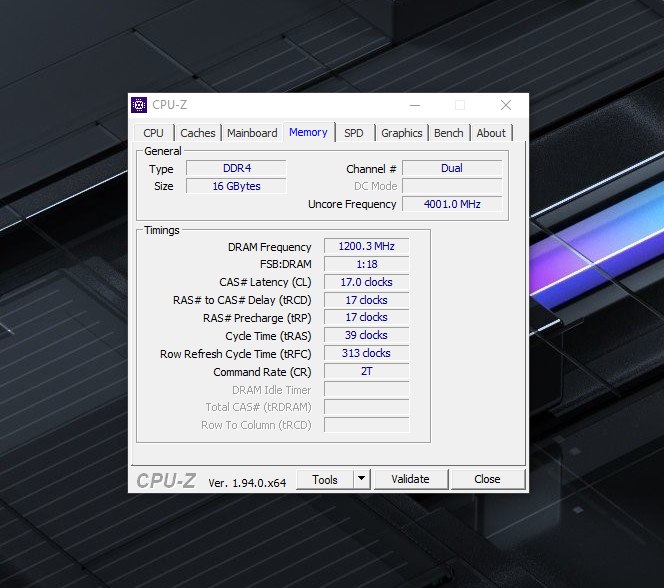Click the Ver. 1.94.0.x64 version text

247,483
